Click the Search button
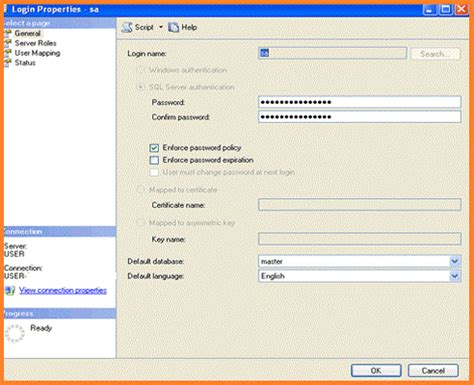The width and height of the screenshot is (474, 385). click(435, 54)
